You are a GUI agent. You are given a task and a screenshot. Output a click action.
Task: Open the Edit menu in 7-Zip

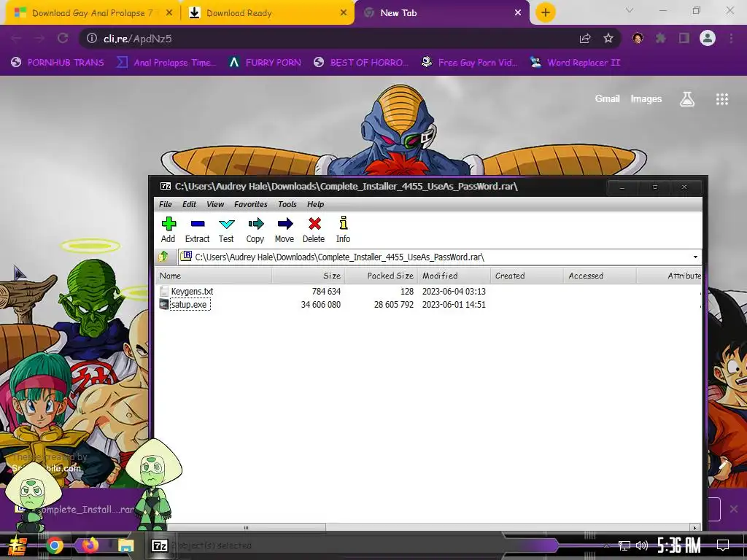coord(189,204)
